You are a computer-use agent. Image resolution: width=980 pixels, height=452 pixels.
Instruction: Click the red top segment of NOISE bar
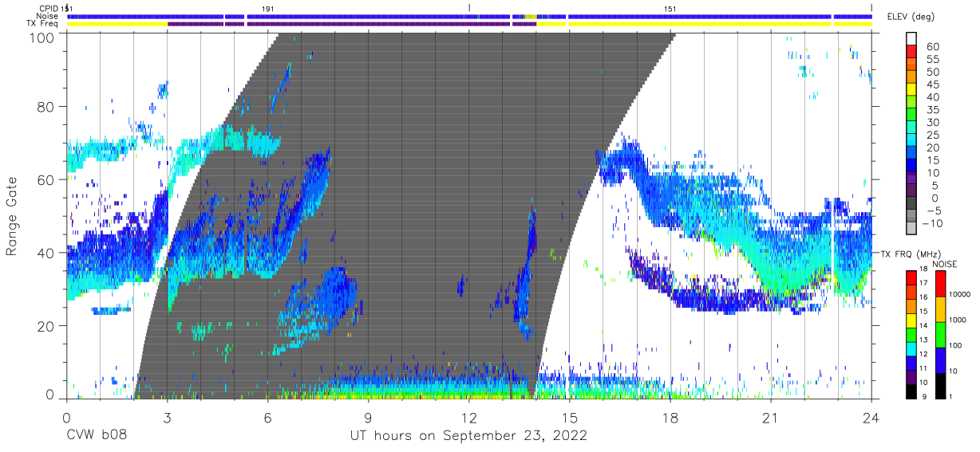(939, 284)
